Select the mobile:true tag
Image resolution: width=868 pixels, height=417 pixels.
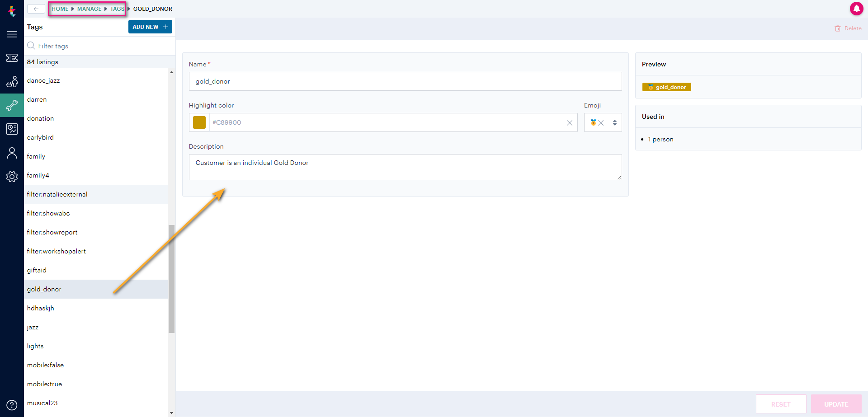(96, 384)
